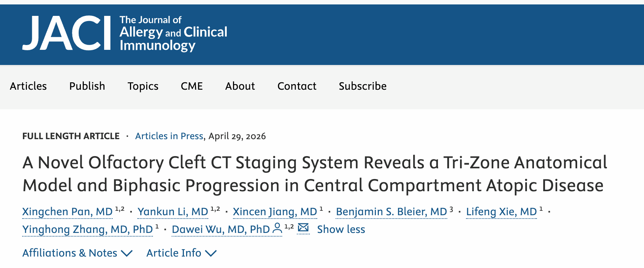The image size is (644, 268).
Task: View author Lifeng Xie, MD
Action: [501, 212]
